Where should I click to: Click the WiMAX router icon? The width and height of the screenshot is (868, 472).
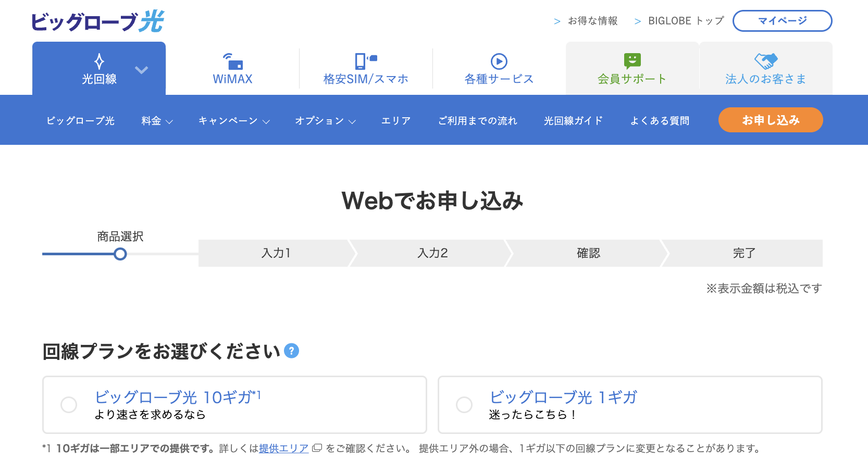coord(233,61)
